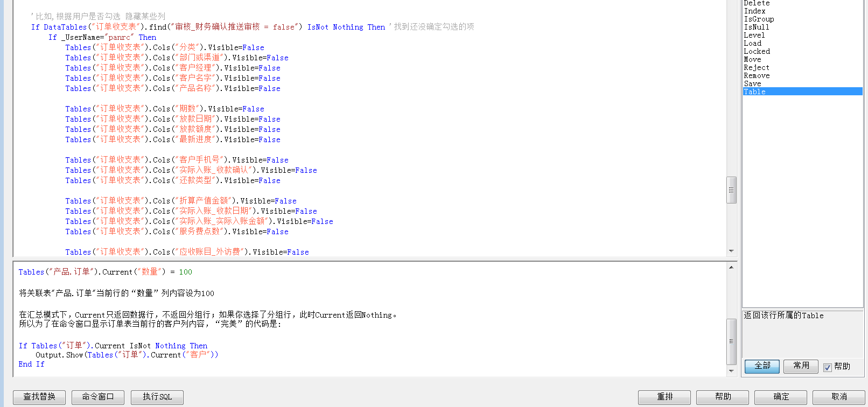
Task: Select Reject in the member list
Action: [756, 67]
